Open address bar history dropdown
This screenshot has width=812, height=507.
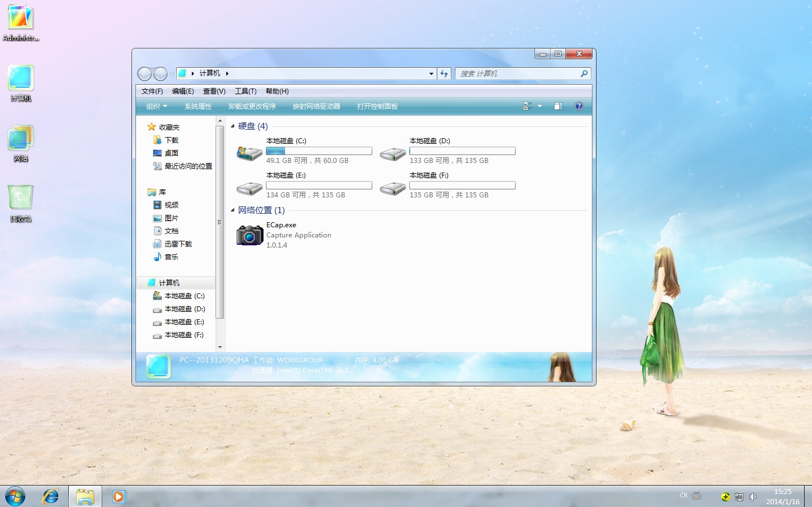pos(431,73)
